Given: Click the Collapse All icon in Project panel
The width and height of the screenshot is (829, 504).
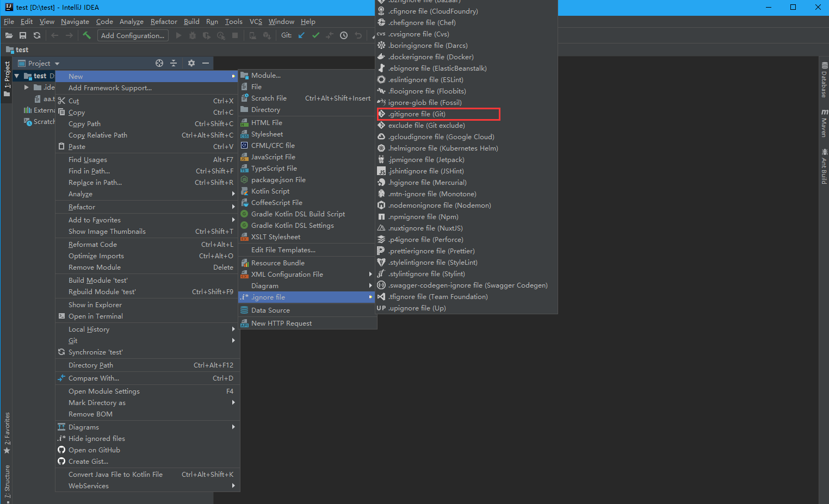Looking at the screenshot, I should click(x=174, y=63).
